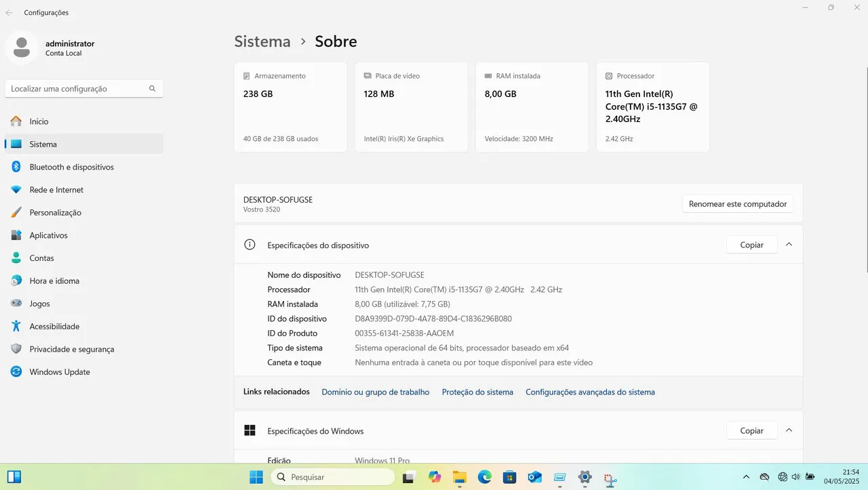Collapse Especificações do dispositivo section

(789, 245)
